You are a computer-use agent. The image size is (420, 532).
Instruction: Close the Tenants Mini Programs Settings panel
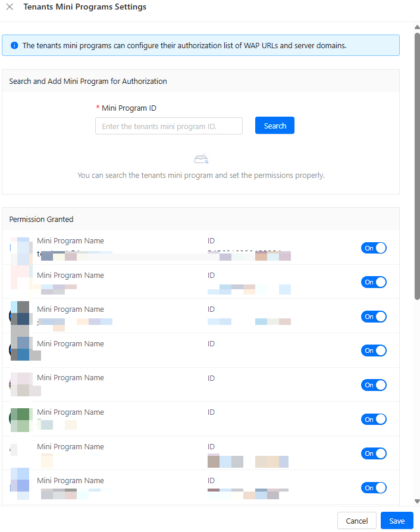click(10, 7)
